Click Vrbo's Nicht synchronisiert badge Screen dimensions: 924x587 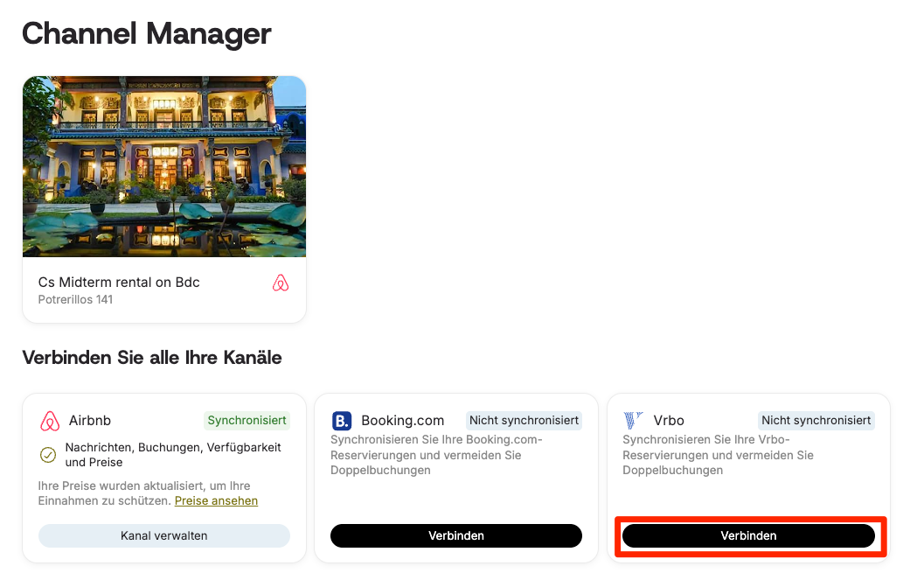coord(816,420)
